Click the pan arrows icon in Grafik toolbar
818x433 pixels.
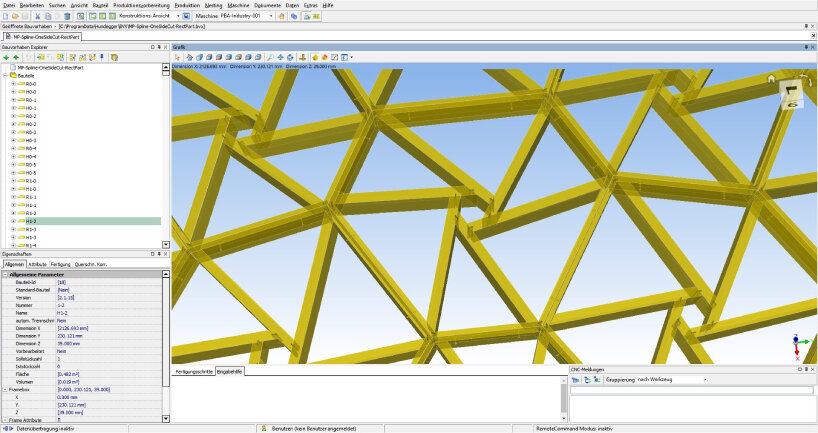click(280, 57)
